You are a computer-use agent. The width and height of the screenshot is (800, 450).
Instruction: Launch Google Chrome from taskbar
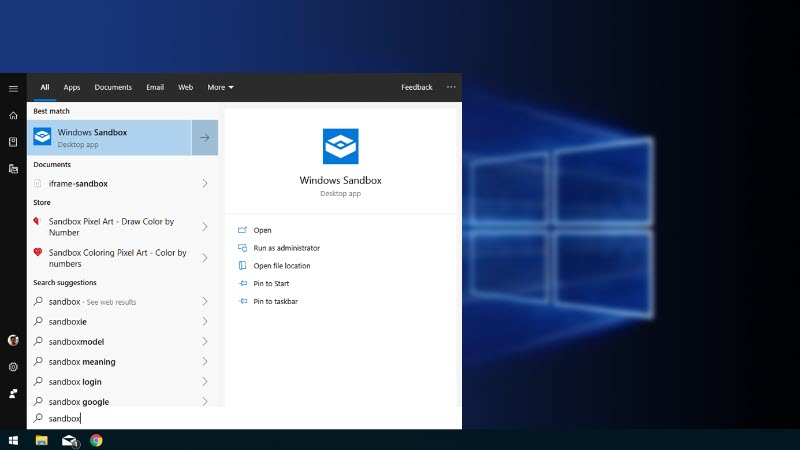tap(96, 440)
